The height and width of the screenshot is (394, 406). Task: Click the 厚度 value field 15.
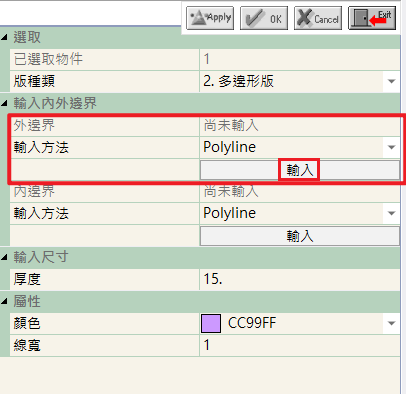[x=300, y=279]
